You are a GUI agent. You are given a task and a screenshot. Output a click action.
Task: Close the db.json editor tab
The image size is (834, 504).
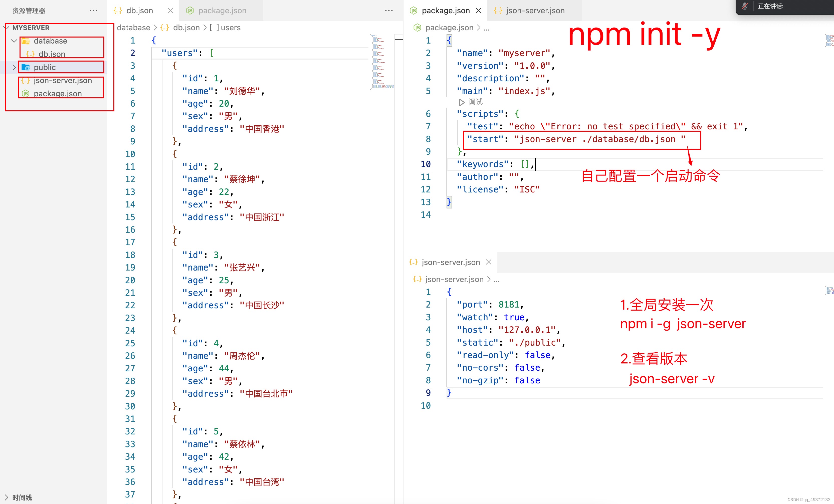click(x=170, y=11)
